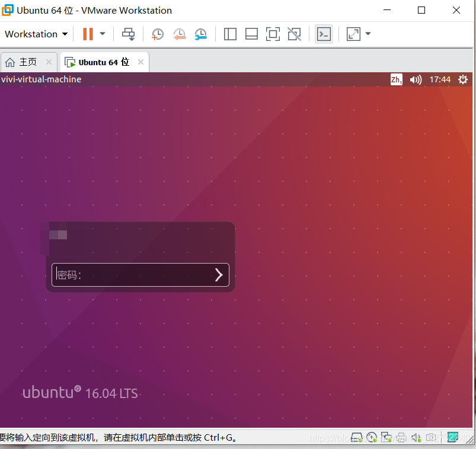The width and height of the screenshot is (476, 449).
Task: Click the camera device status icon
Action: (431, 438)
